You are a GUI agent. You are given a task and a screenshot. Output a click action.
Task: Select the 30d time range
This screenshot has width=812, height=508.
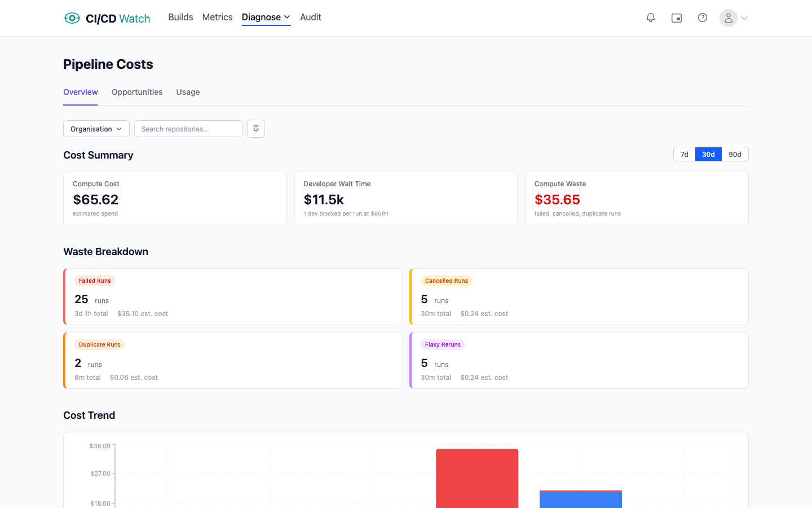(x=708, y=154)
